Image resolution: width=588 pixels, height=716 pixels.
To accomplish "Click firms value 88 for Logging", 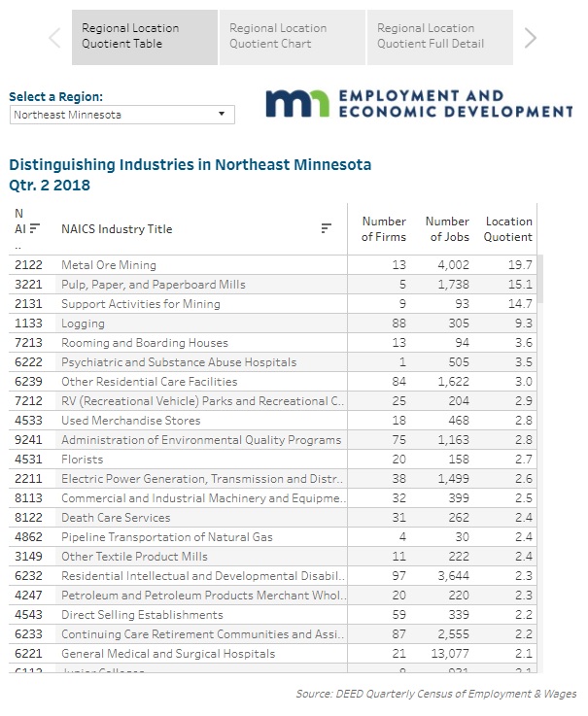I will (398, 324).
